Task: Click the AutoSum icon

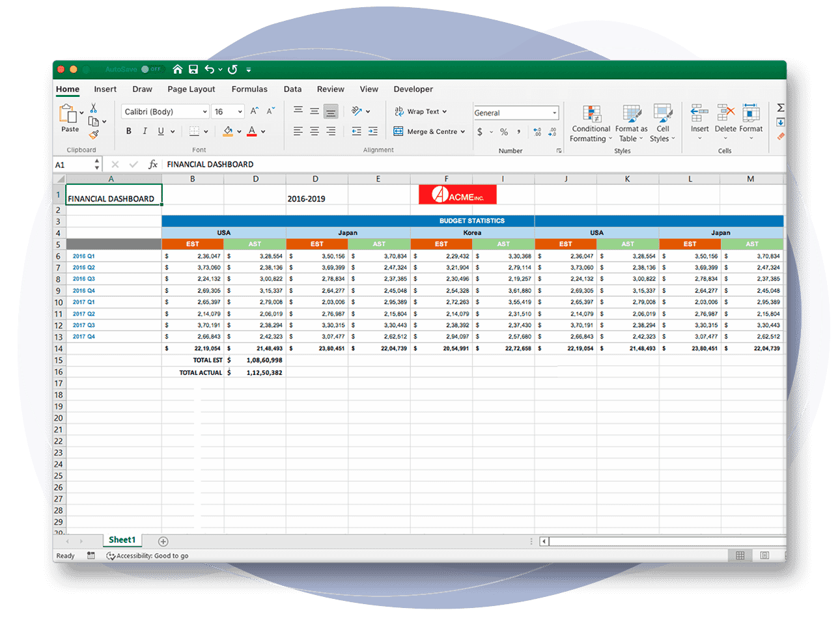Action: coord(779,108)
